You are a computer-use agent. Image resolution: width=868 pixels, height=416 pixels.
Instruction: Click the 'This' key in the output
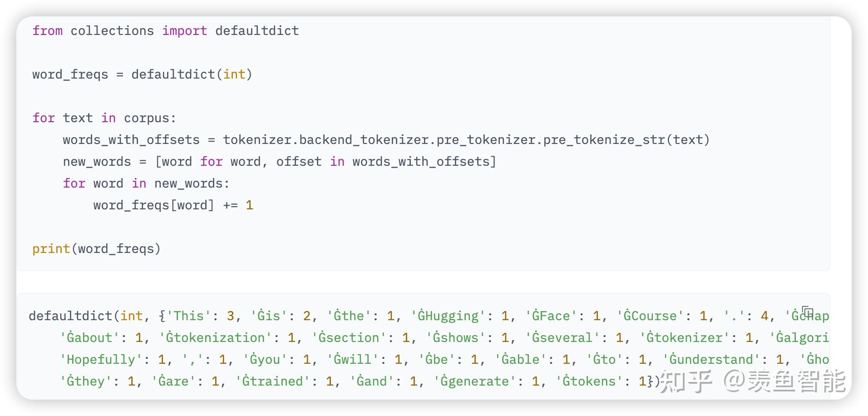tap(188, 316)
